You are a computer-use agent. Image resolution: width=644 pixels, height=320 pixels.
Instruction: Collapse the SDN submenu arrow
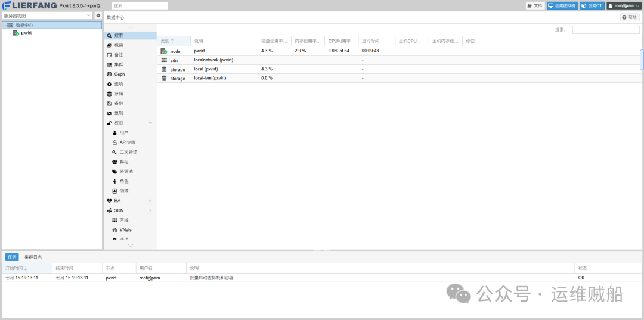150,210
